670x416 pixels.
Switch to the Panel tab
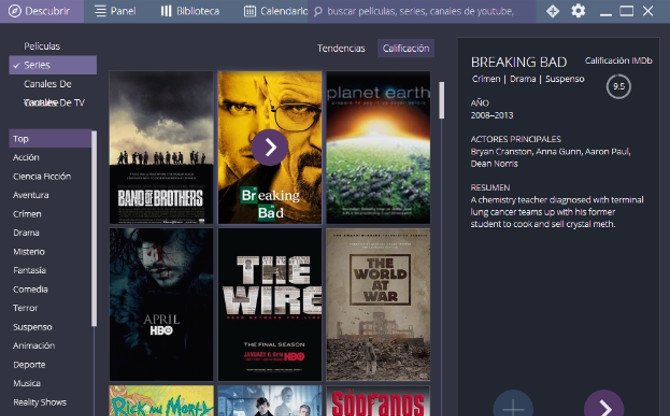[x=115, y=11]
